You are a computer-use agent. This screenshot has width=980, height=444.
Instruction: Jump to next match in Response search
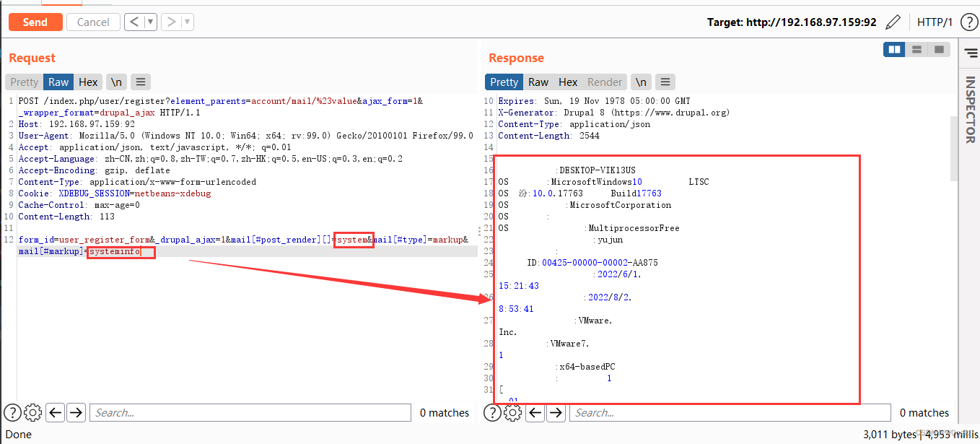556,412
